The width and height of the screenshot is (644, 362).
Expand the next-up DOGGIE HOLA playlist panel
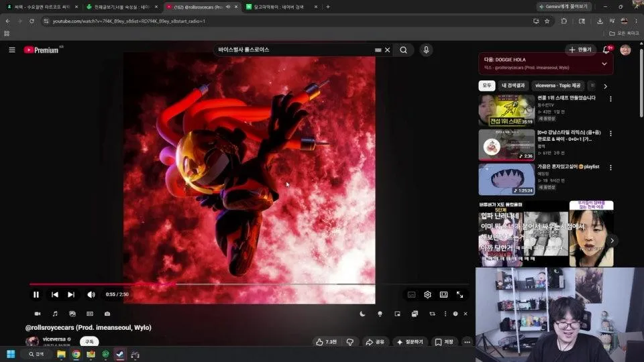coord(604,64)
